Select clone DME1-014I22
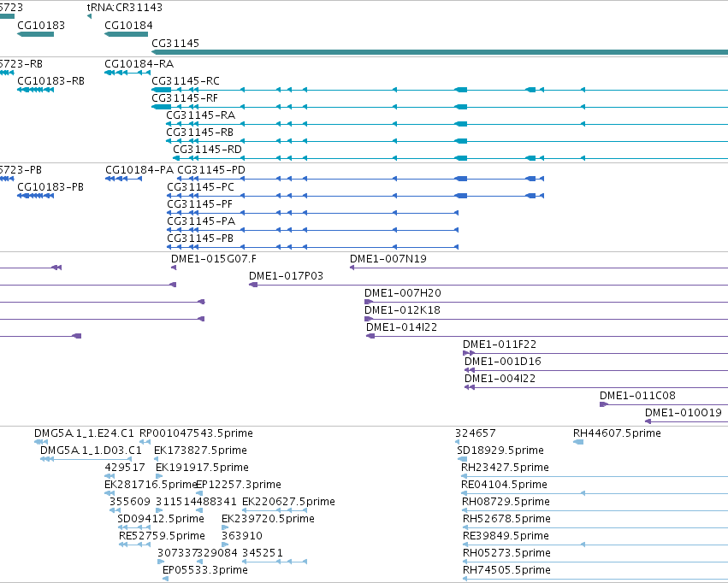 [401, 327]
